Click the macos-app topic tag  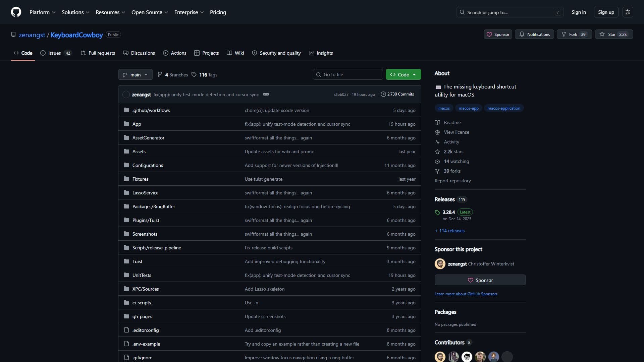(469, 108)
